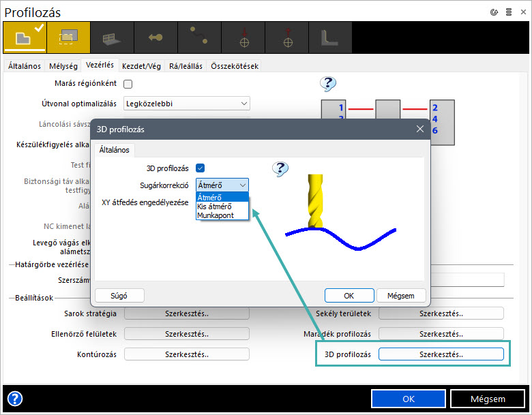Click the stacked menu icon in the title bar
This screenshot has height=415, width=532.
pos(509,12)
